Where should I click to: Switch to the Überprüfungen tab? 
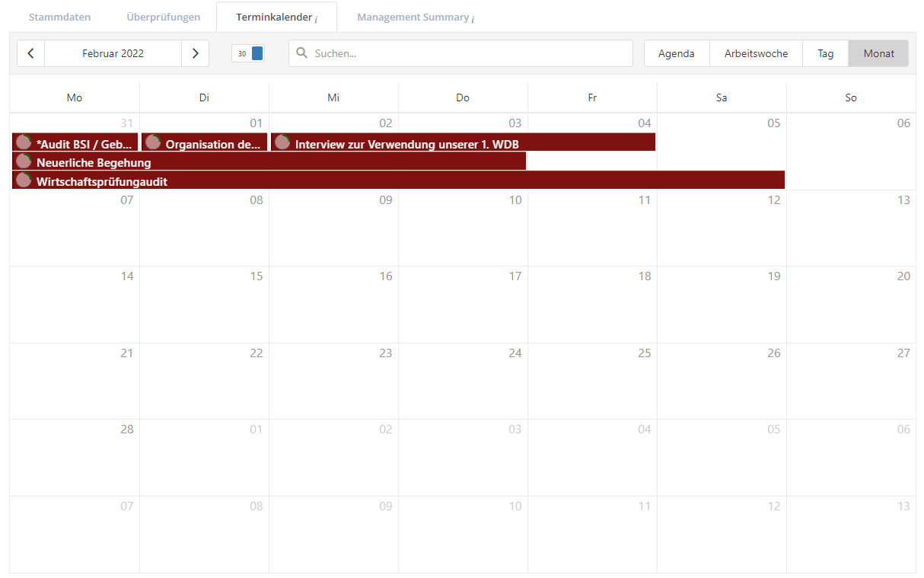click(x=163, y=17)
